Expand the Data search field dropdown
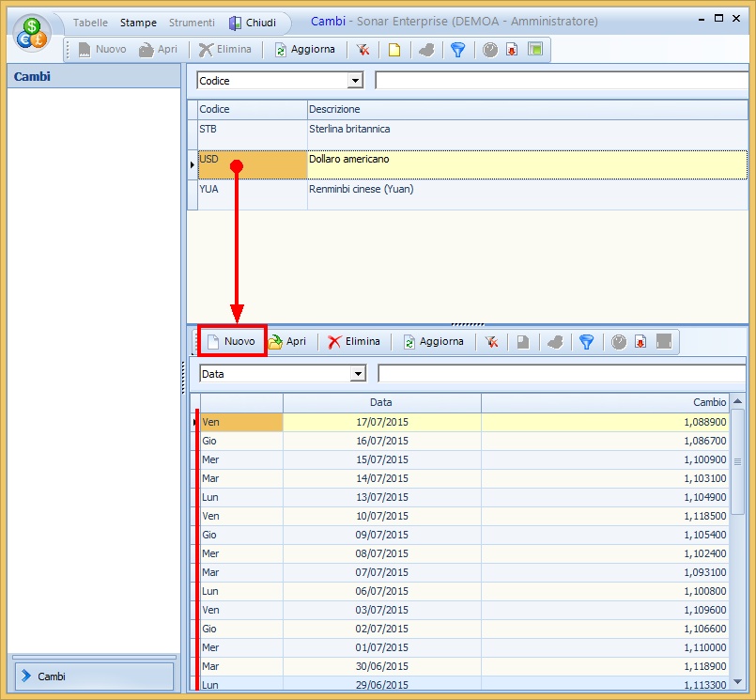 click(x=357, y=374)
